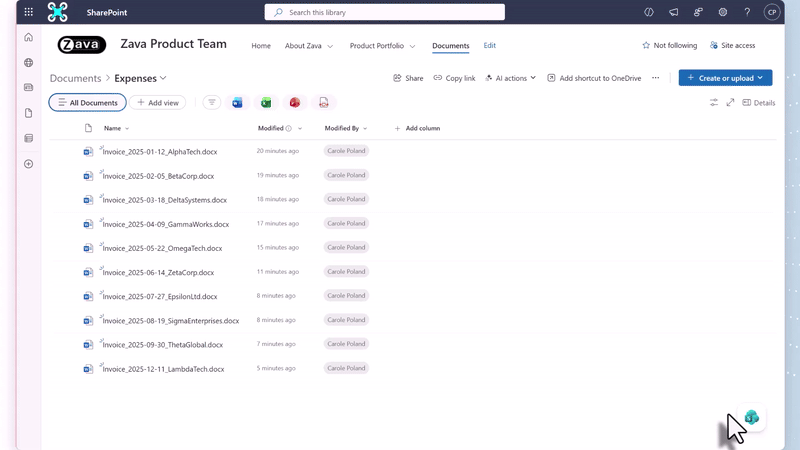The image size is (800, 450).
Task: Click the Zava site logo
Action: point(82,44)
